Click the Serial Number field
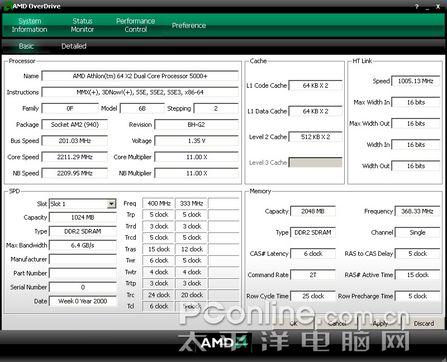 coord(83,287)
